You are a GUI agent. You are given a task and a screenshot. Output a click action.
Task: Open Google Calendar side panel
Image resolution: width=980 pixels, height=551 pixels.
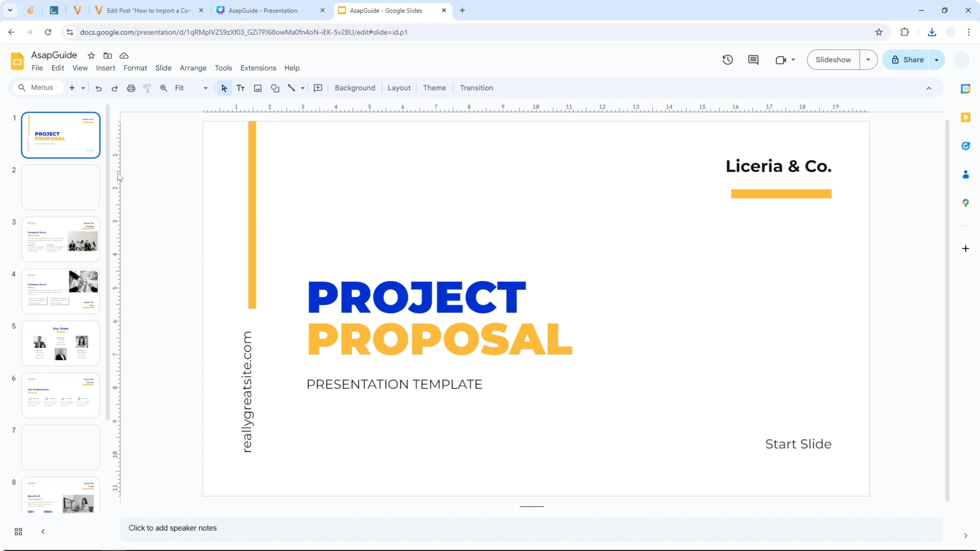coord(966,89)
